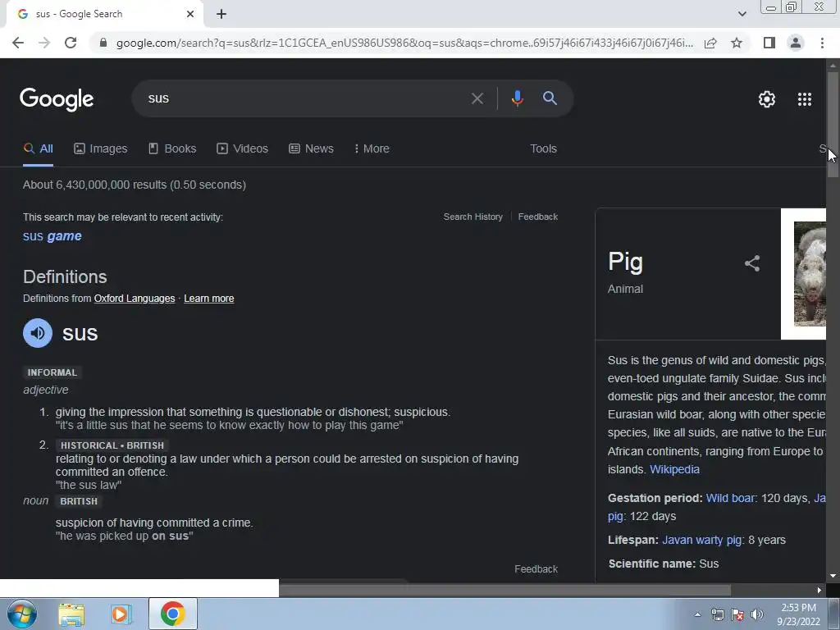This screenshot has height=630, width=840.
Task: Submit search with magnifier icon
Action: click(x=550, y=98)
